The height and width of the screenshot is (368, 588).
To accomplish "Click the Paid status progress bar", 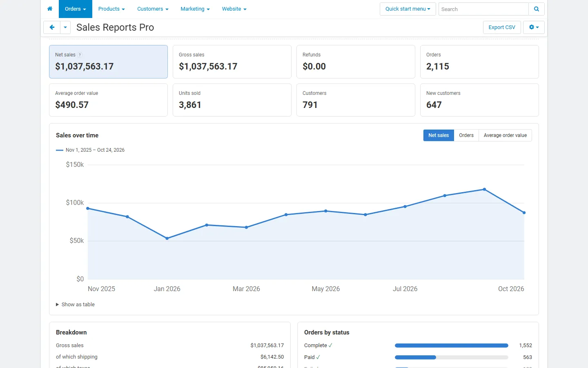I will point(452,357).
